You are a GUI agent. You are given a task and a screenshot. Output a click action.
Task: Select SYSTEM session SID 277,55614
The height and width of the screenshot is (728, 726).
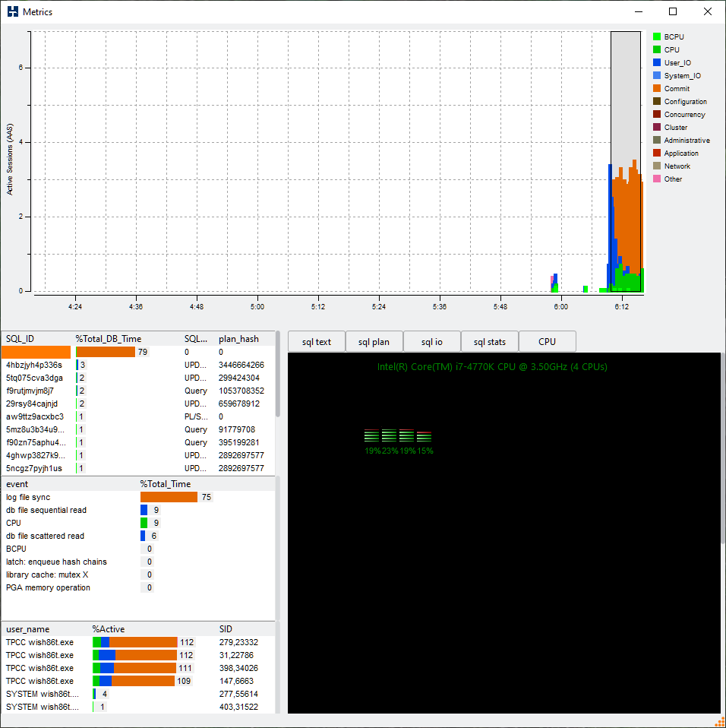click(138, 694)
